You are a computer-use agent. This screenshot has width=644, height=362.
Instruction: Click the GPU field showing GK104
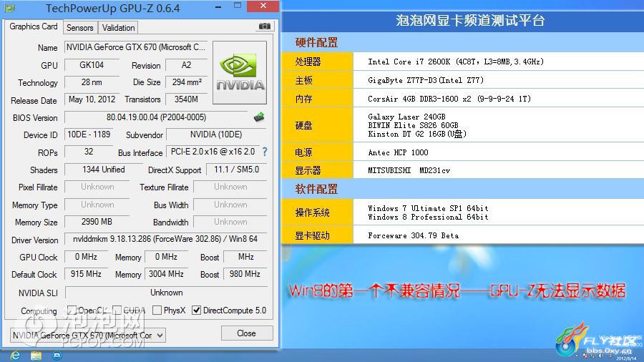coord(92,65)
